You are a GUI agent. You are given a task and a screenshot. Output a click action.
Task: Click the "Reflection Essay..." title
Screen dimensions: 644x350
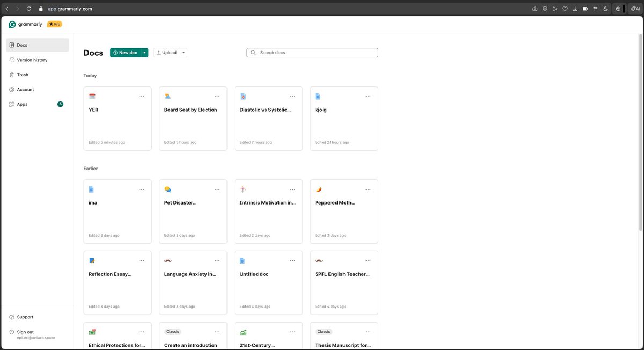point(110,274)
